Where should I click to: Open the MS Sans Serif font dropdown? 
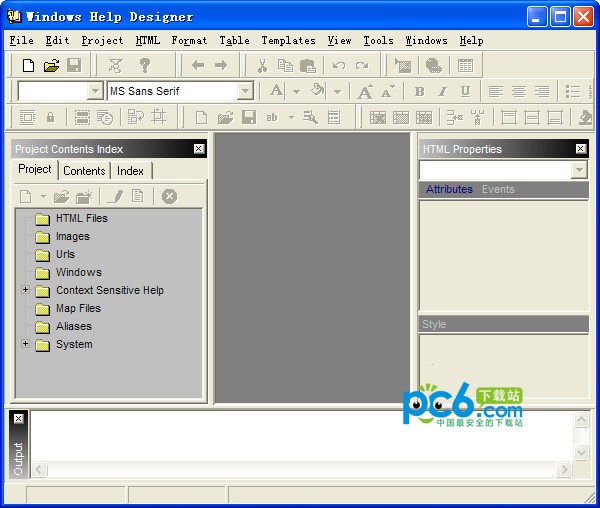point(245,91)
